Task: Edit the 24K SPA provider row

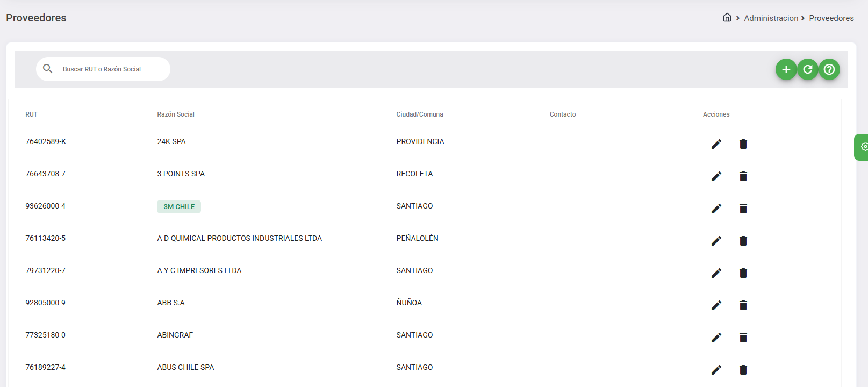Action: [x=716, y=144]
